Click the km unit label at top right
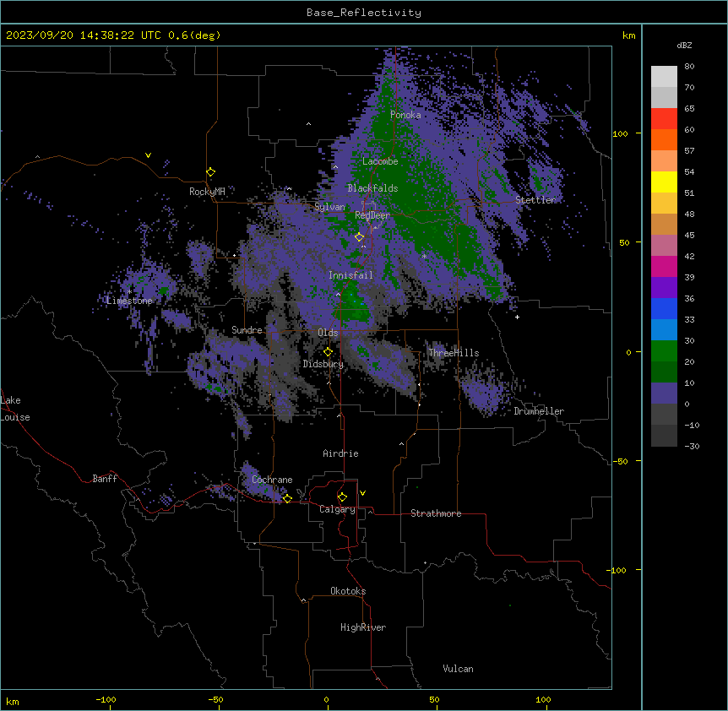This screenshot has height=711, width=728. click(x=629, y=35)
